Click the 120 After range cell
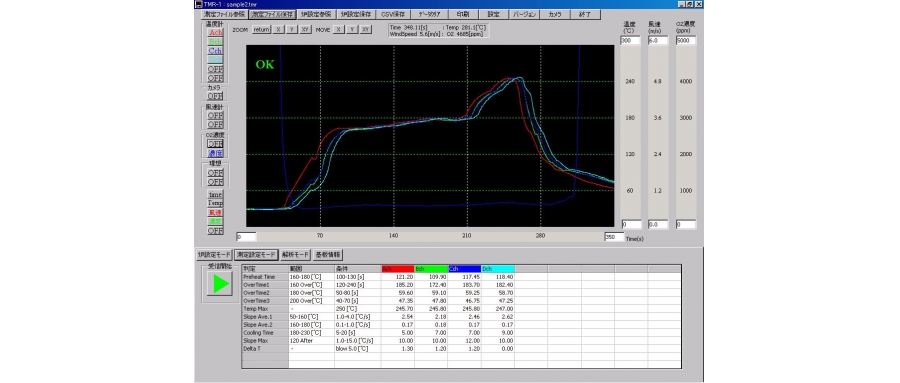The image size is (900, 383). click(x=312, y=341)
